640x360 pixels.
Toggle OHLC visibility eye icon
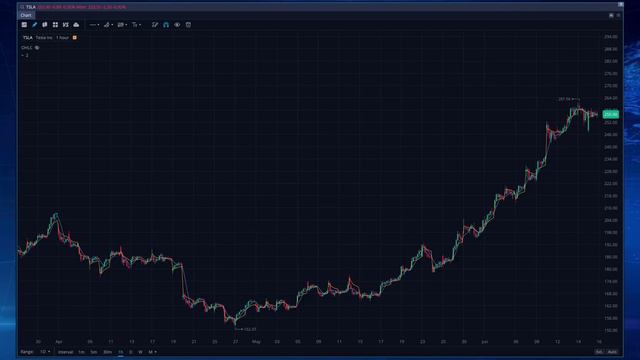click(x=37, y=48)
